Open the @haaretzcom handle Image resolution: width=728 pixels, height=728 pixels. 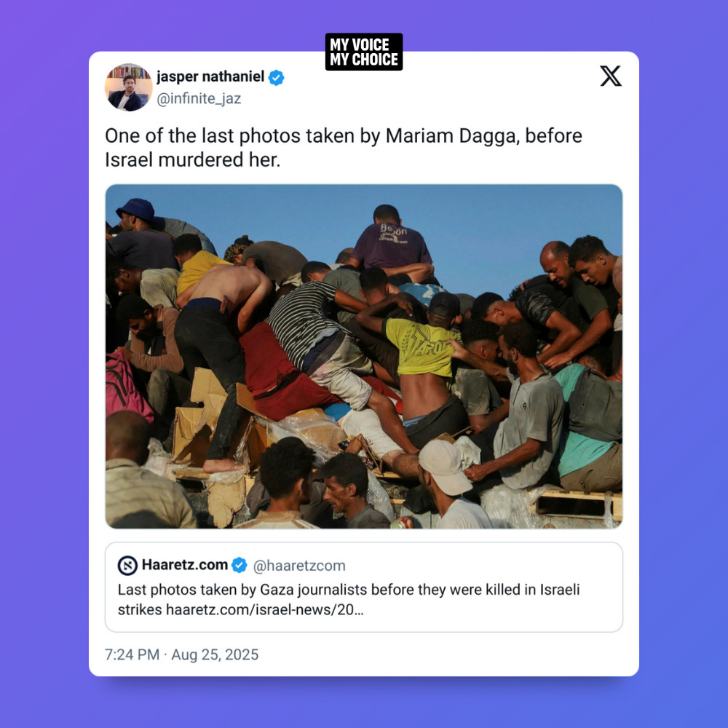click(299, 566)
